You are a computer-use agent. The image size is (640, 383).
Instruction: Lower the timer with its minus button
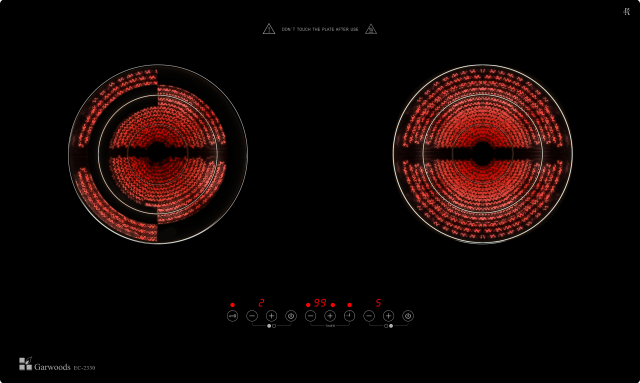pyautogui.click(x=311, y=316)
